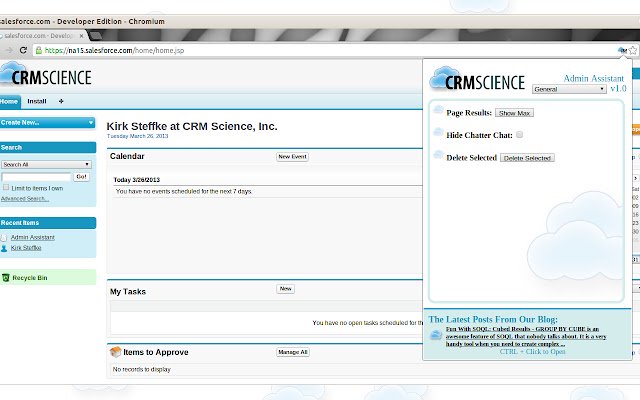The width and height of the screenshot is (640, 400).
Task: Reload the page with refresh icon
Action: (x=23, y=50)
